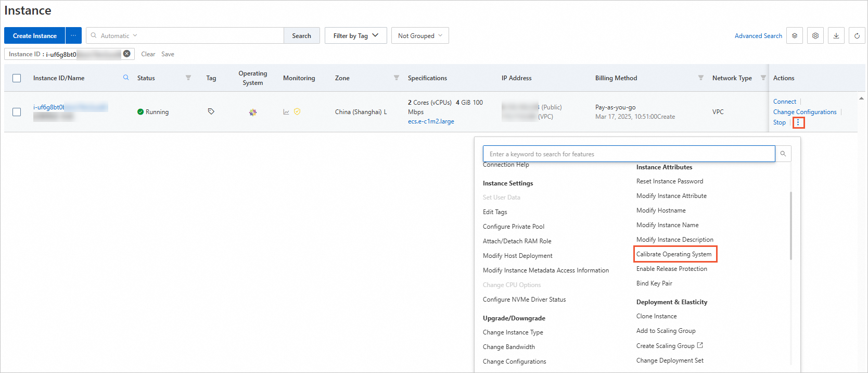Open the Automatic search type dropdown
Screen dimensions: 868x373
pyautogui.click(x=119, y=36)
